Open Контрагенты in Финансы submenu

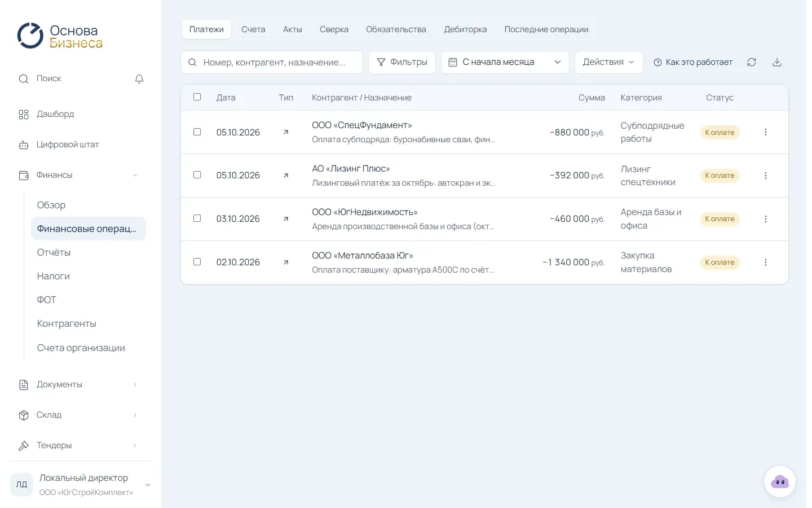click(89, 323)
